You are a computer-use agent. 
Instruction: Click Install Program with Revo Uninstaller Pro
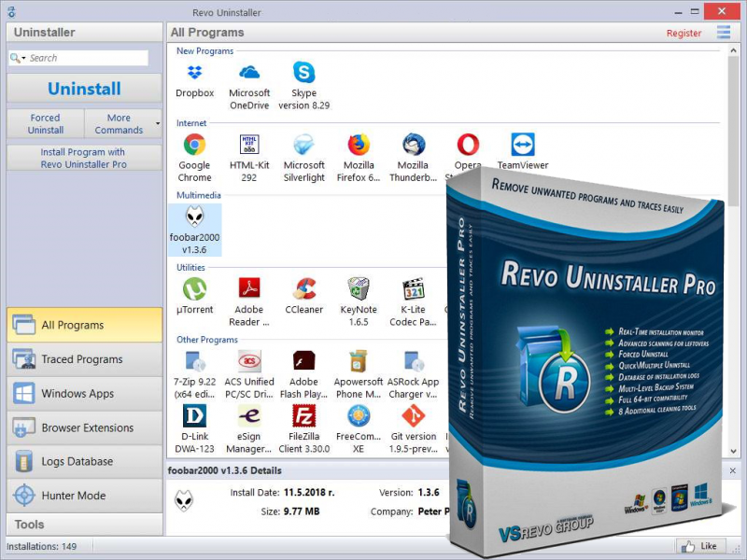(x=84, y=158)
